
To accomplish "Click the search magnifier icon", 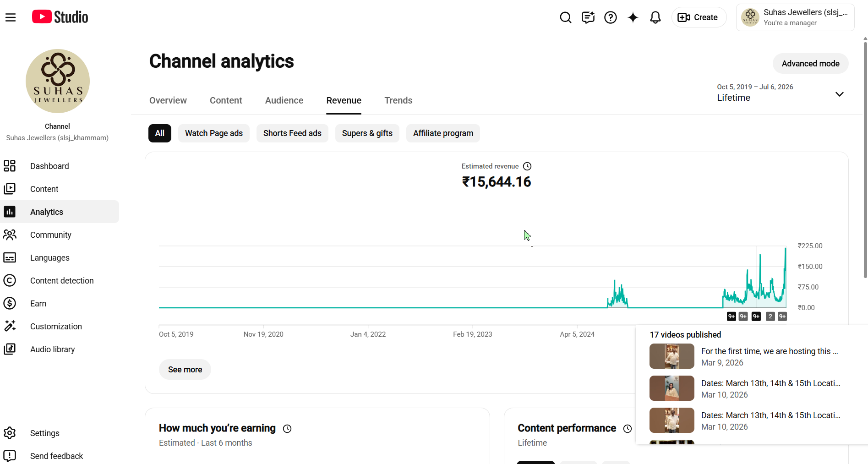I will click(566, 17).
